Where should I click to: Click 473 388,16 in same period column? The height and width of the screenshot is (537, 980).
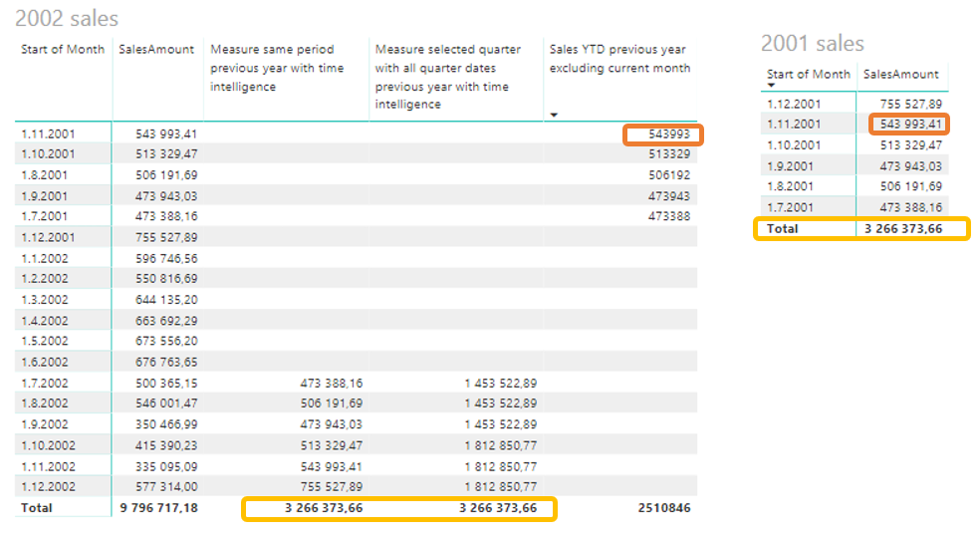[332, 383]
